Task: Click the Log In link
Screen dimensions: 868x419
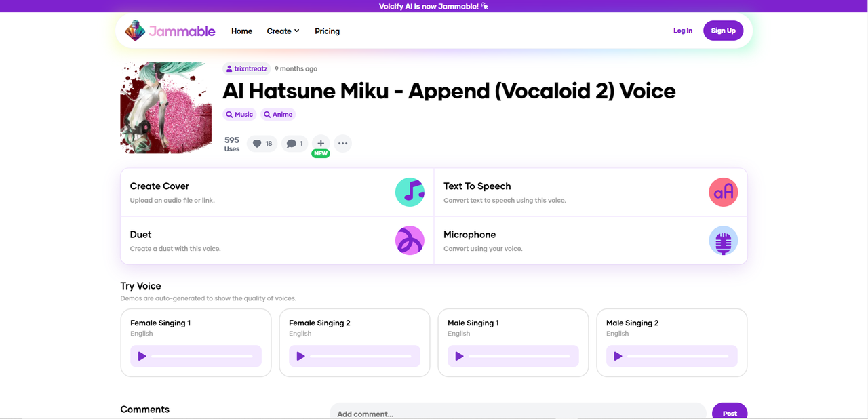Action: (683, 31)
